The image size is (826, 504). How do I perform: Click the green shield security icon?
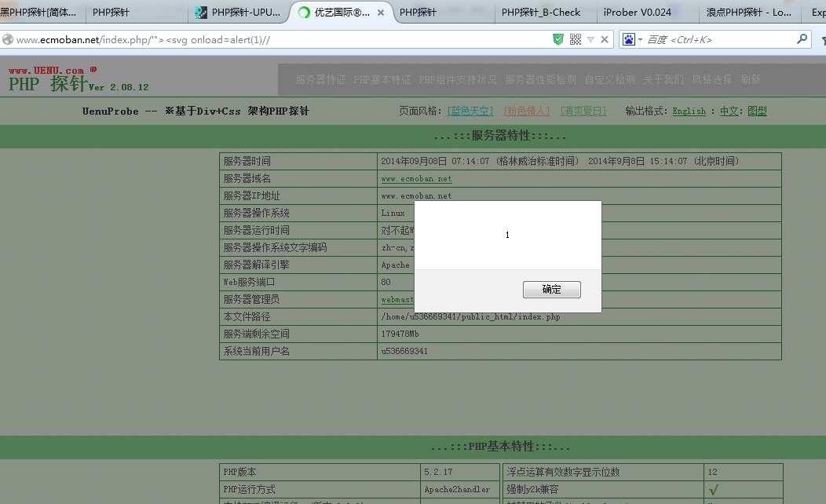(x=558, y=39)
